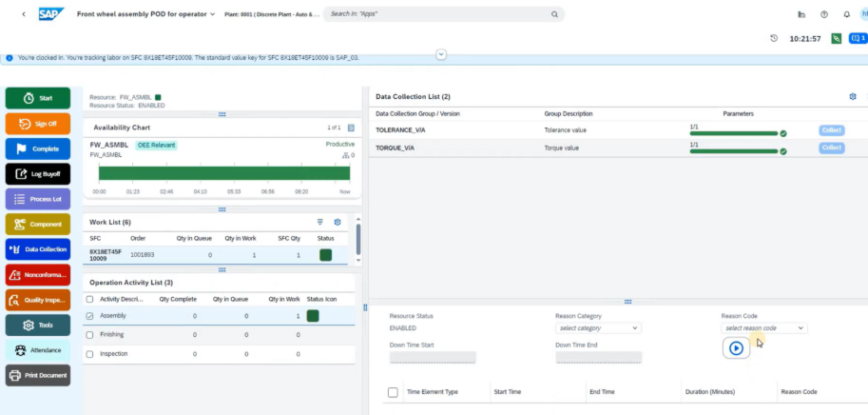Uncheck the Assembly activity checkbox
This screenshot has height=415, width=868.
click(90, 316)
